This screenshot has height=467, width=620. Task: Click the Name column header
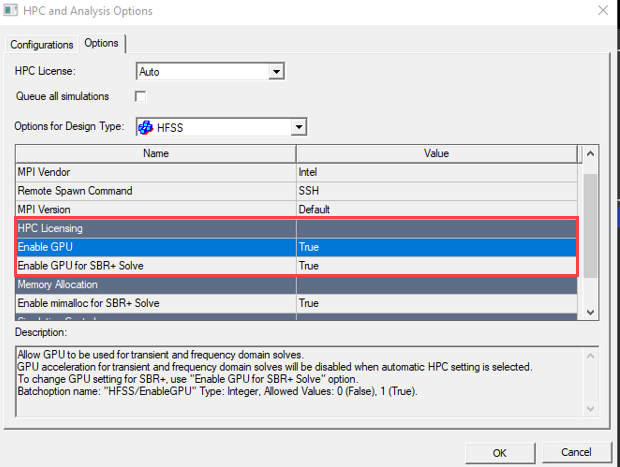click(155, 153)
